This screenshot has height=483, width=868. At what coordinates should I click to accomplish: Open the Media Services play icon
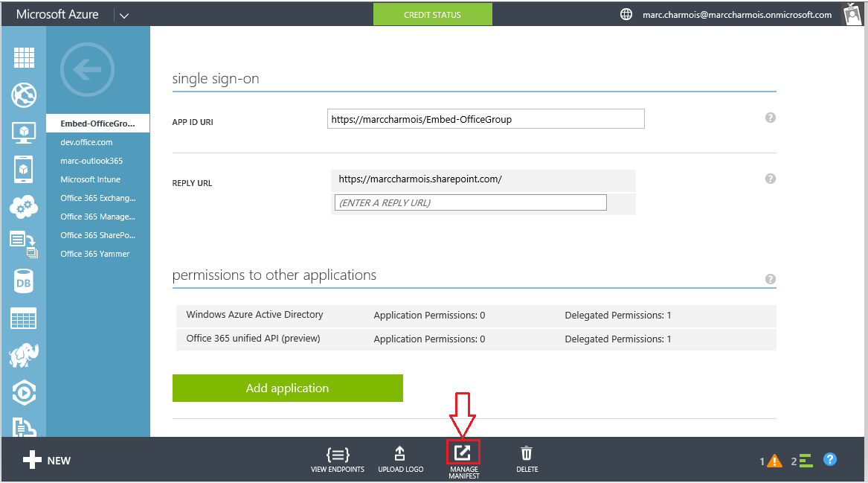pyautogui.click(x=24, y=393)
